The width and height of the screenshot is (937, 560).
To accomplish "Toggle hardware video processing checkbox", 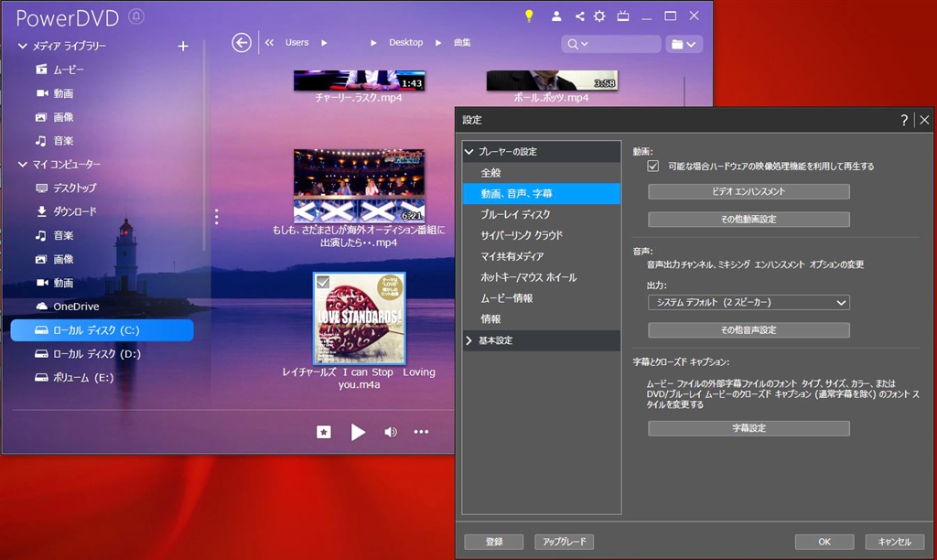I will pos(653,167).
